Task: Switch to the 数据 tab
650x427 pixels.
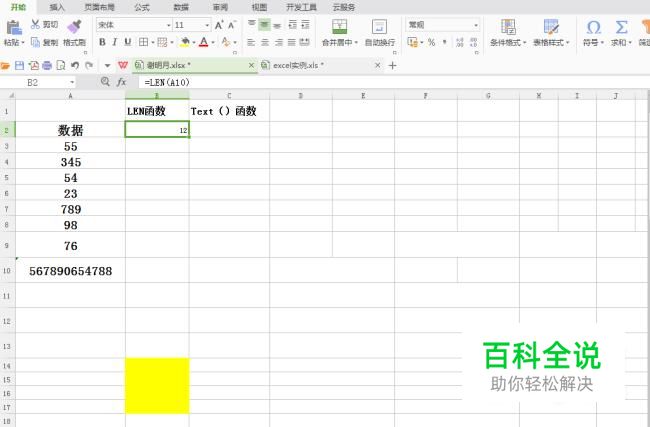Action: 181,7
